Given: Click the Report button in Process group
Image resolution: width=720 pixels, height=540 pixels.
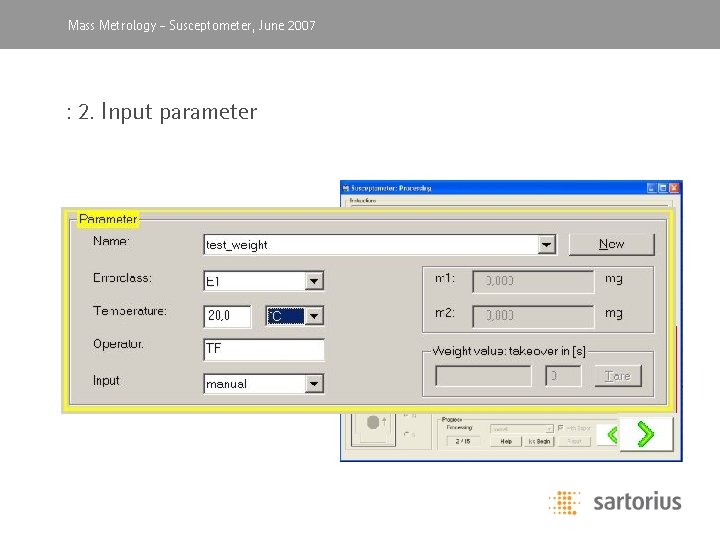Looking at the screenshot, I should pos(574,441).
